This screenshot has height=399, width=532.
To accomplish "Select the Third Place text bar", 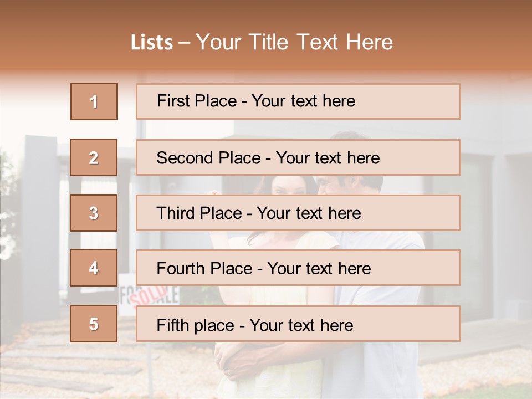I will click(x=298, y=213).
